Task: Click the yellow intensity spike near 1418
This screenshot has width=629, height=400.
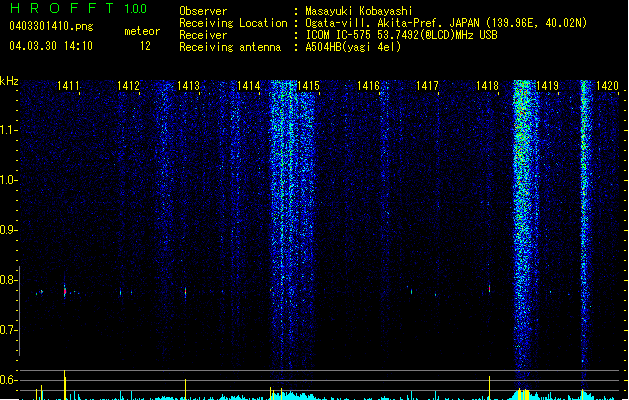Action: click(x=489, y=388)
